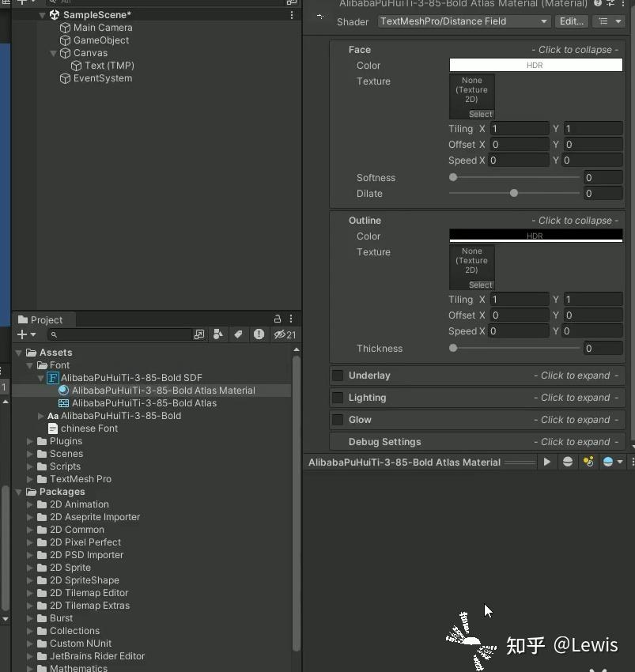This screenshot has height=672, width=635.
Task: Click the help icon on the material inspector
Action: tap(599, 5)
